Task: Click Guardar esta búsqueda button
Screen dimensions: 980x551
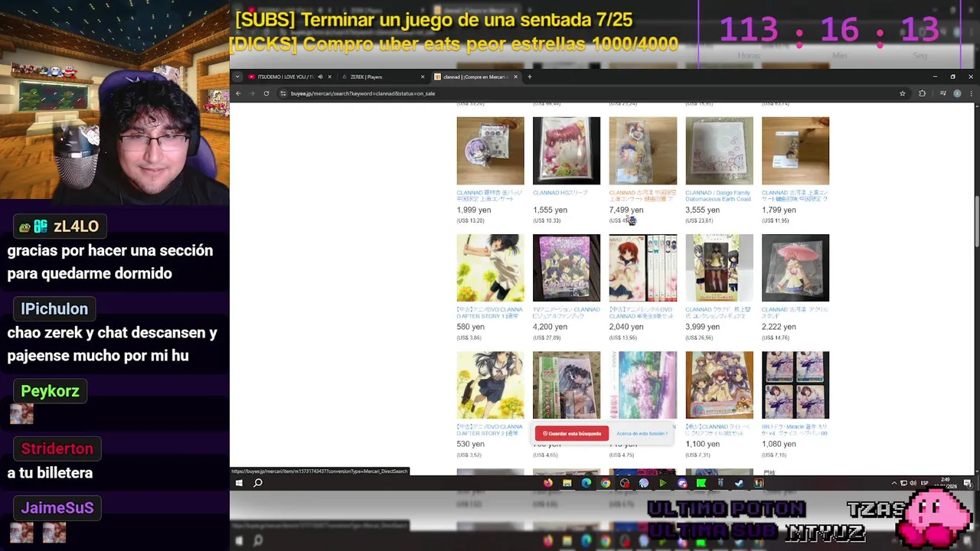Action: pyautogui.click(x=572, y=433)
